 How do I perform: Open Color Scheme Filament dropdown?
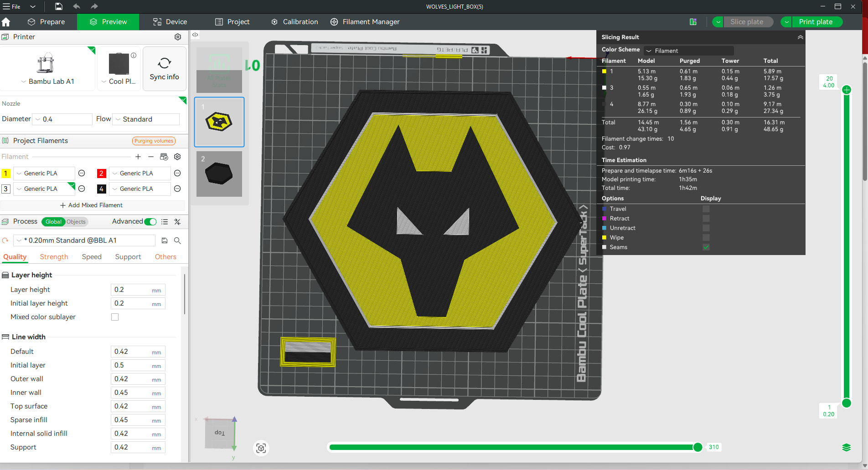pos(688,51)
